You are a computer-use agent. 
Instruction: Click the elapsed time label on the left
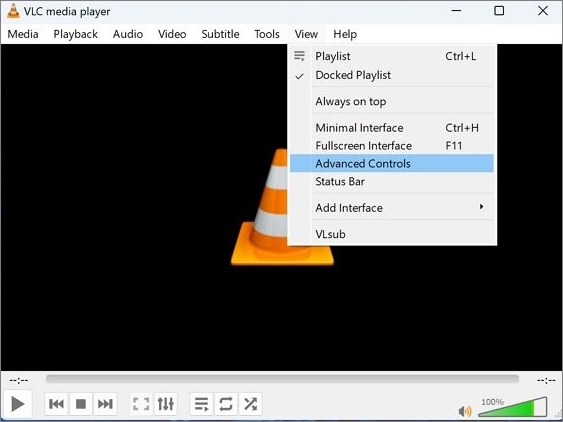19,380
